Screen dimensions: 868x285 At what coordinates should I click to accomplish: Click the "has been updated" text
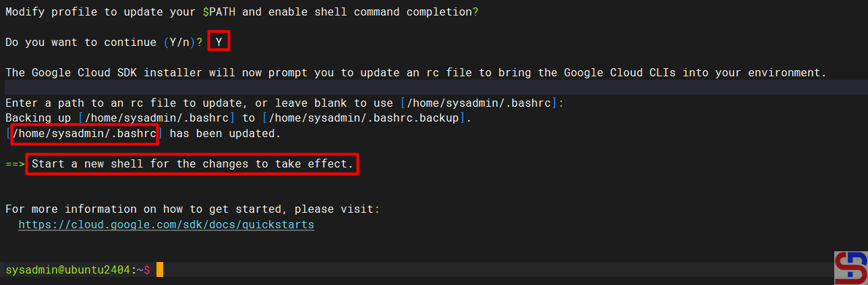225,134
